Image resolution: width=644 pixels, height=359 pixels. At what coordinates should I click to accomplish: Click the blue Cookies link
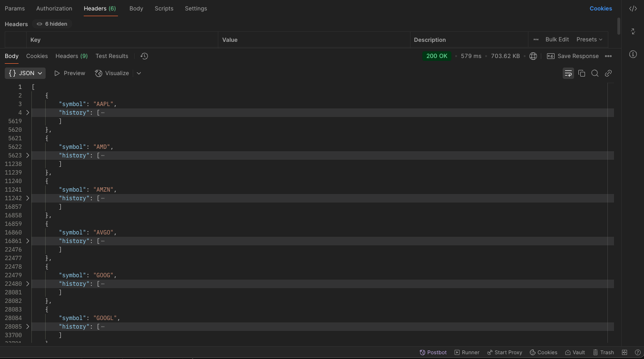(601, 9)
